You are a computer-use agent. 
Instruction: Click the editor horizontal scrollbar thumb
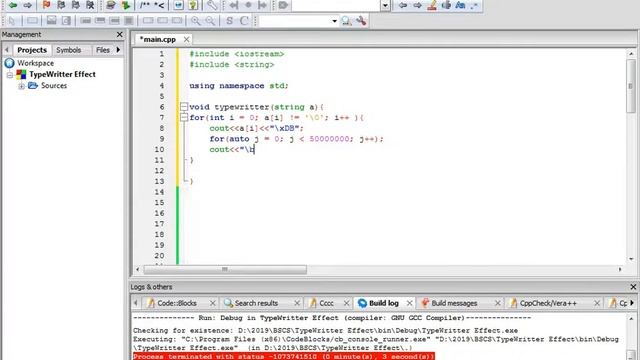click(224, 269)
